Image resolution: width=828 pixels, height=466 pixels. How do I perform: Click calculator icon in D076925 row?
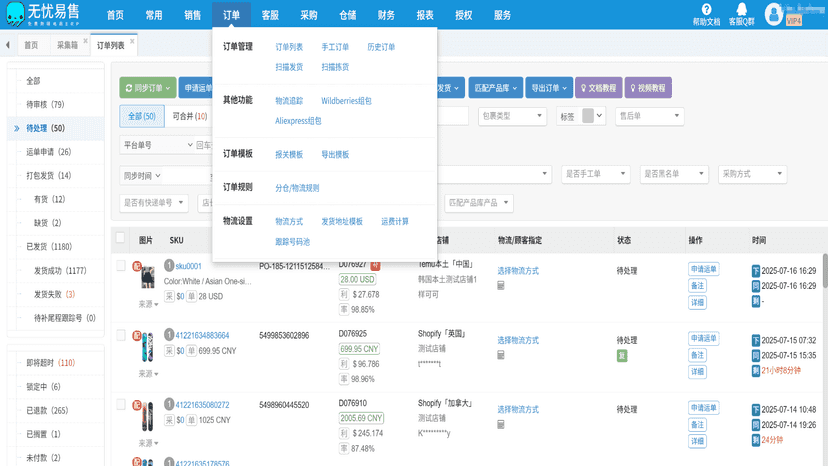tap(501, 355)
